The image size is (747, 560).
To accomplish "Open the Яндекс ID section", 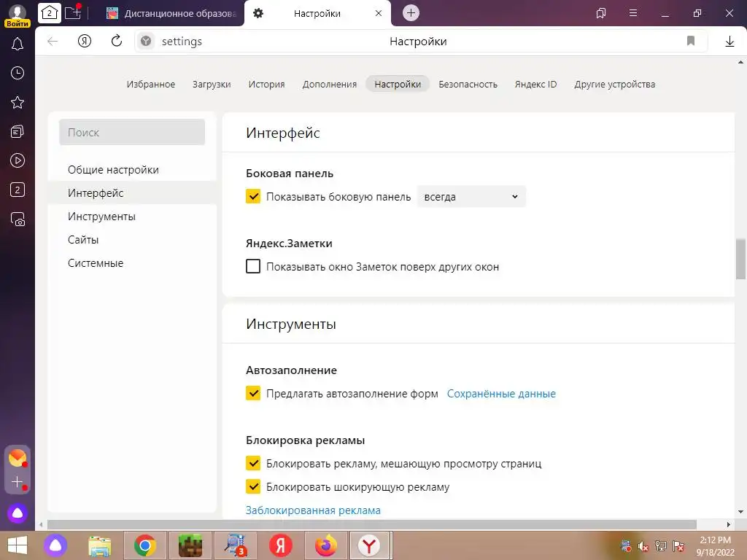I will coord(536,85).
